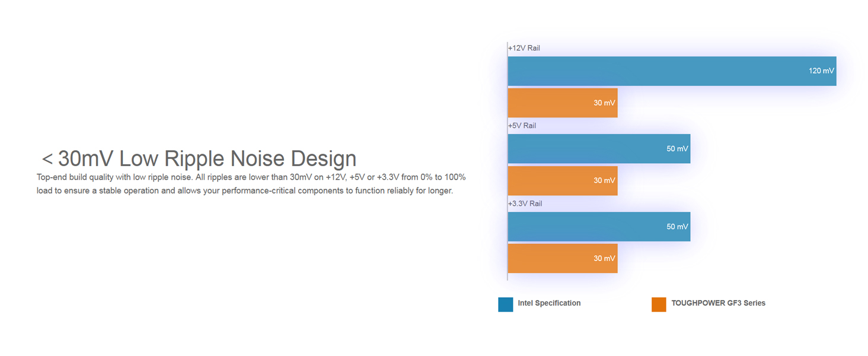
Task: Click the orange TOUGHPOWER GF3 legend swatch
Action: [x=659, y=304]
